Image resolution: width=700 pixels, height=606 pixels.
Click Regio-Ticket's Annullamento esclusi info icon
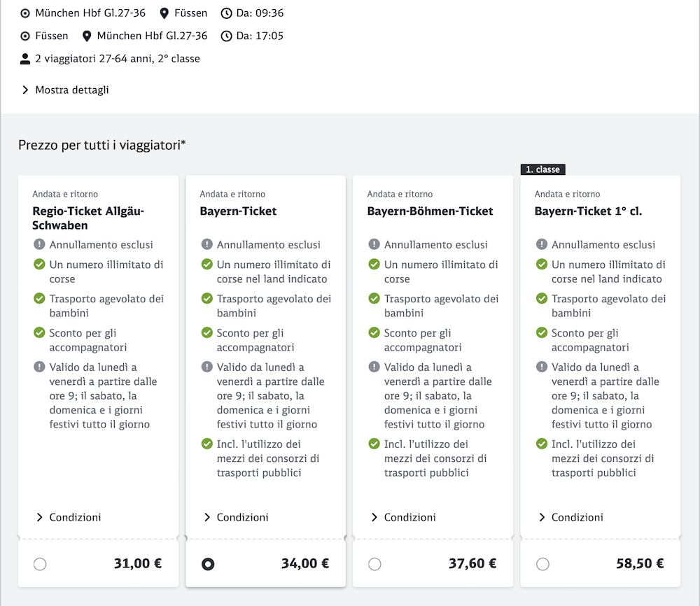[x=39, y=245]
